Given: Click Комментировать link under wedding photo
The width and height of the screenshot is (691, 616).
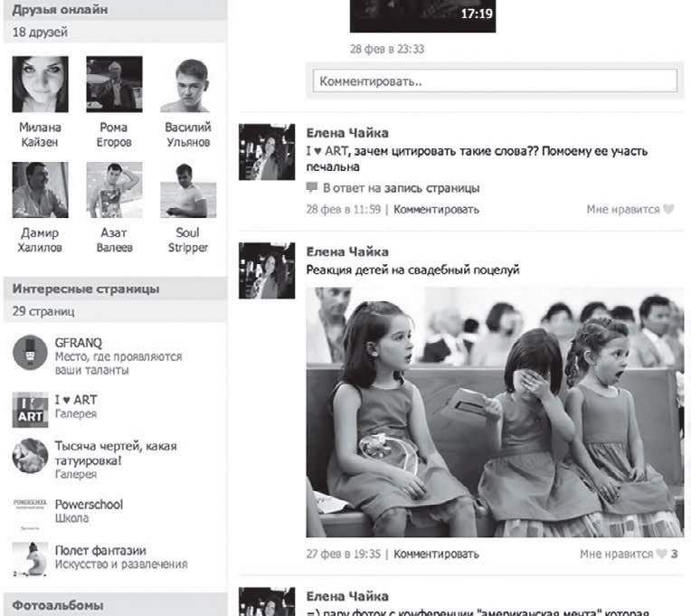Looking at the screenshot, I should click(436, 554).
